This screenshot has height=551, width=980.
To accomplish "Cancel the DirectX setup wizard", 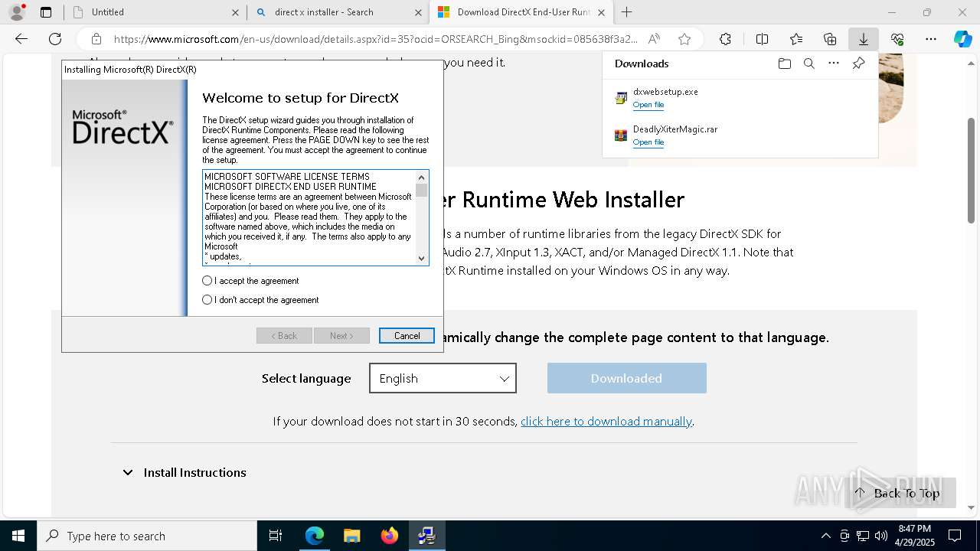I will pyautogui.click(x=407, y=336).
